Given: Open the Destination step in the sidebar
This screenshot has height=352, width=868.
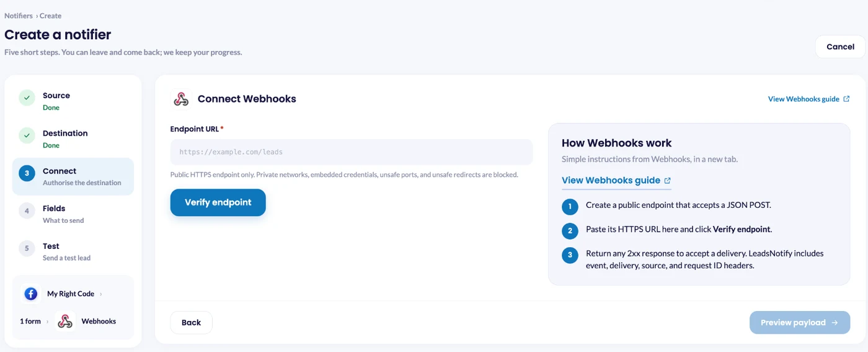Looking at the screenshot, I should coord(73,139).
